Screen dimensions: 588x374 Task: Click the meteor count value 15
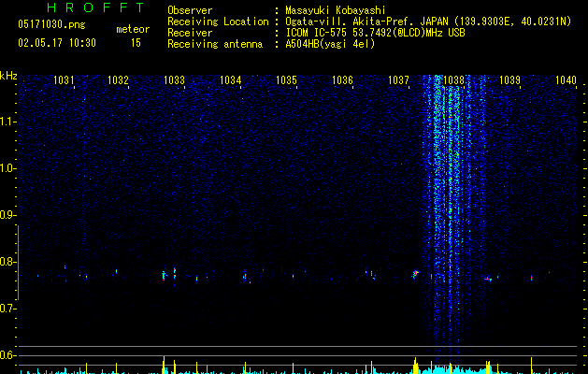tap(136, 43)
